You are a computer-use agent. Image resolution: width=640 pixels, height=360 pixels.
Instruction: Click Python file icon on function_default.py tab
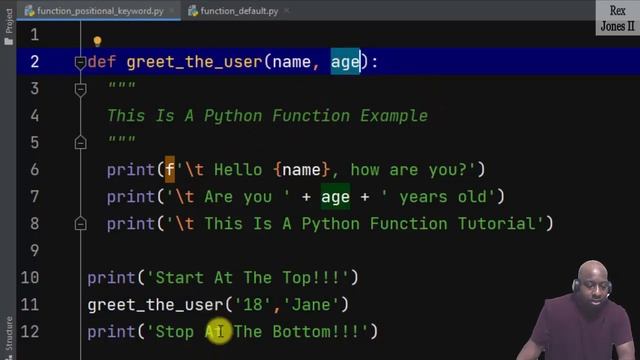[193, 11]
